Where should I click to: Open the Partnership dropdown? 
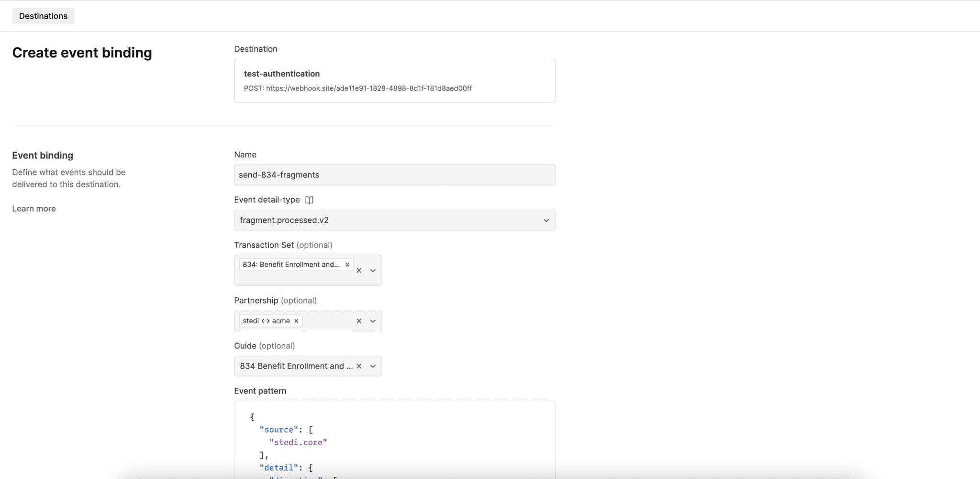coord(373,321)
